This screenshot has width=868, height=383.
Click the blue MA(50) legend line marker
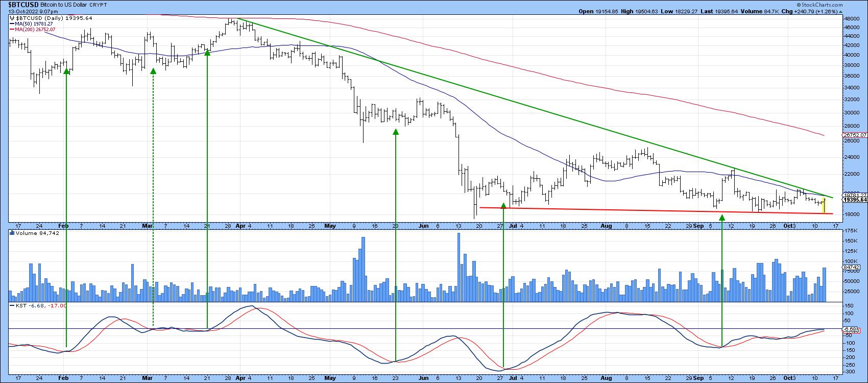11,24
